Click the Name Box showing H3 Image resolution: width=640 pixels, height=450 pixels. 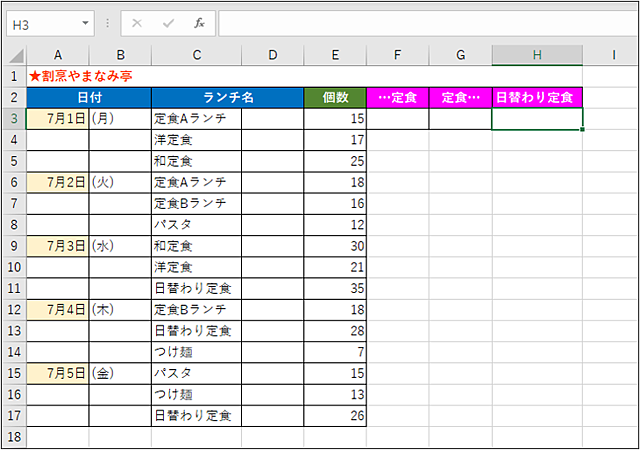tap(50, 24)
